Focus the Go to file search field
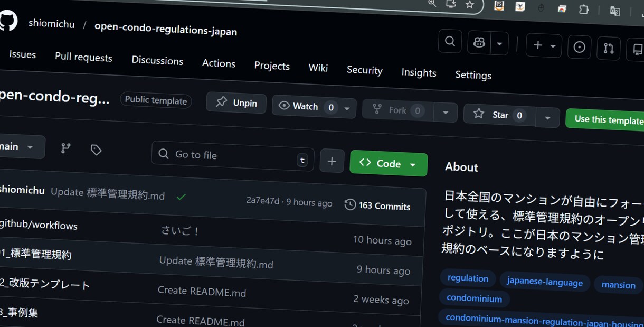 pyautogui.click(x=233, y=156)
